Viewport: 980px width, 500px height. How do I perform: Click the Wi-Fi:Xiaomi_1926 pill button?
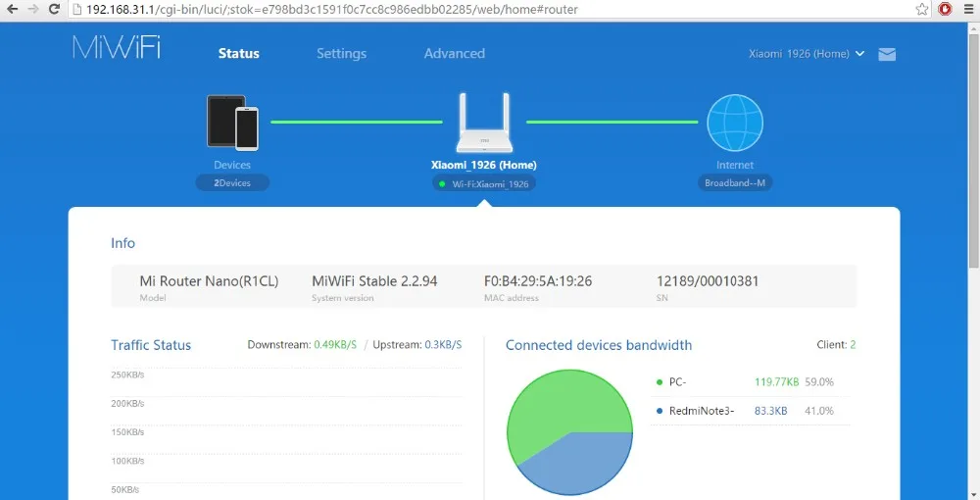point(484,183)
